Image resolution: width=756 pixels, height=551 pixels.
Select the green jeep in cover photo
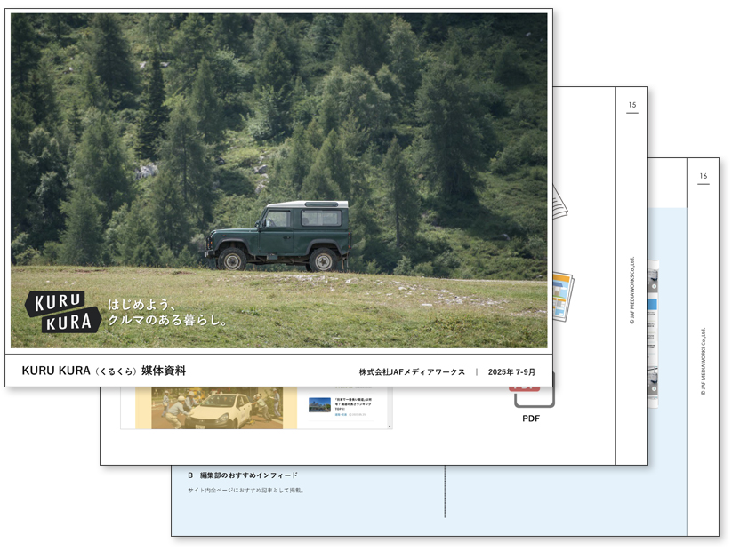pos(278,236)
